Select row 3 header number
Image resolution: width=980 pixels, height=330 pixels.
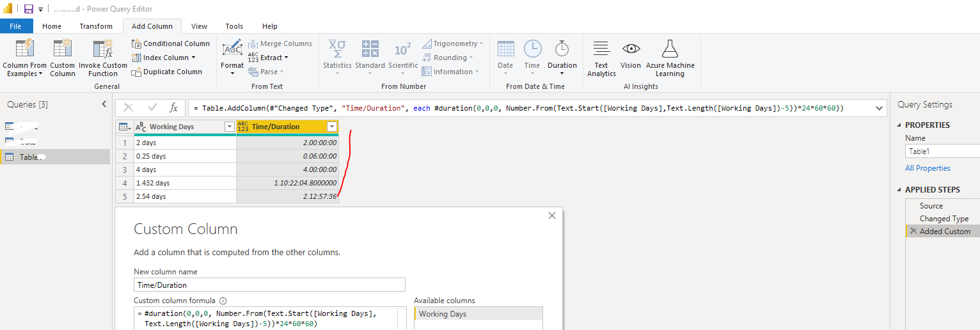[x=125, y=169]
